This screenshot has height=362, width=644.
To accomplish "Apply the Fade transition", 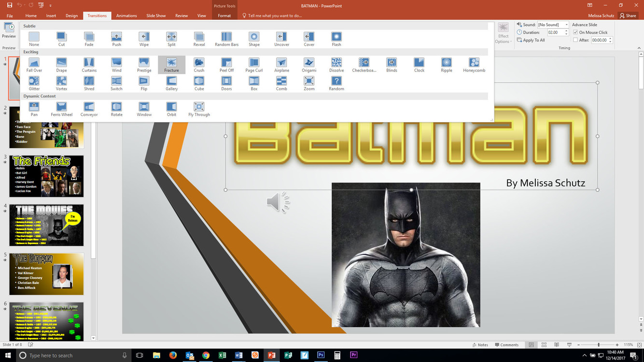I will click(x=89, y=39).
